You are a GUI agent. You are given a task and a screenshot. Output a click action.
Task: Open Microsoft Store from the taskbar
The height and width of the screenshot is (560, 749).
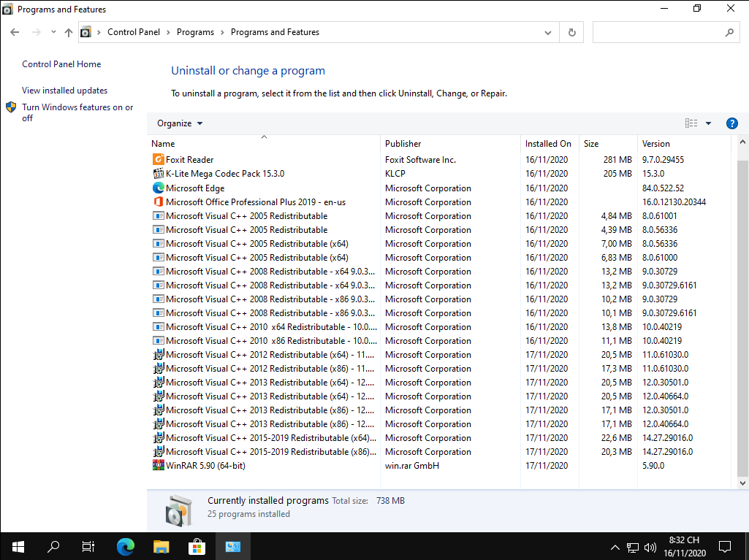pos(197,546)
